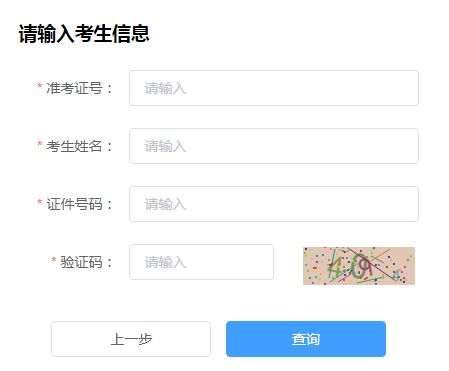Image resolution: width=449 pixels, height=371 pixels.
Task: Select the 证件号码 input field
Action: (x=274, y=204)
